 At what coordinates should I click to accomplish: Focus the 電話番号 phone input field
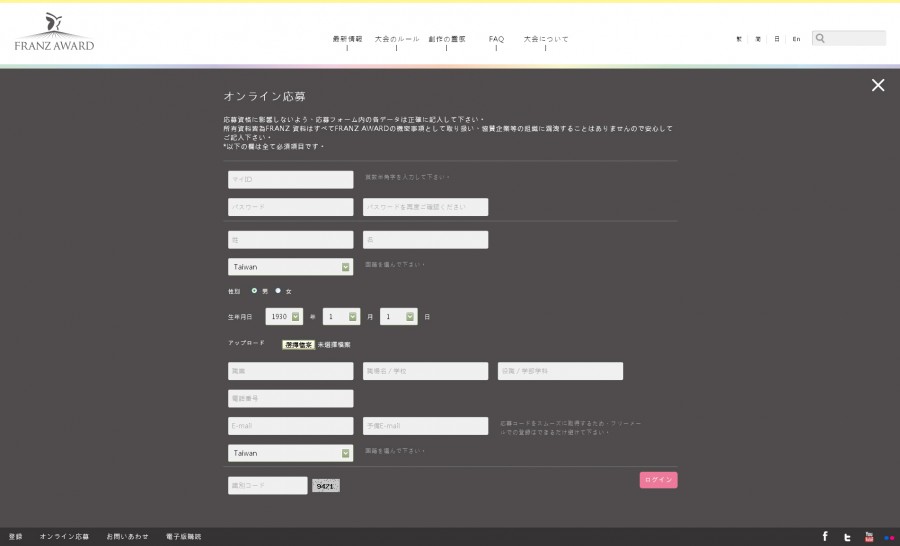tap(290, 398)
